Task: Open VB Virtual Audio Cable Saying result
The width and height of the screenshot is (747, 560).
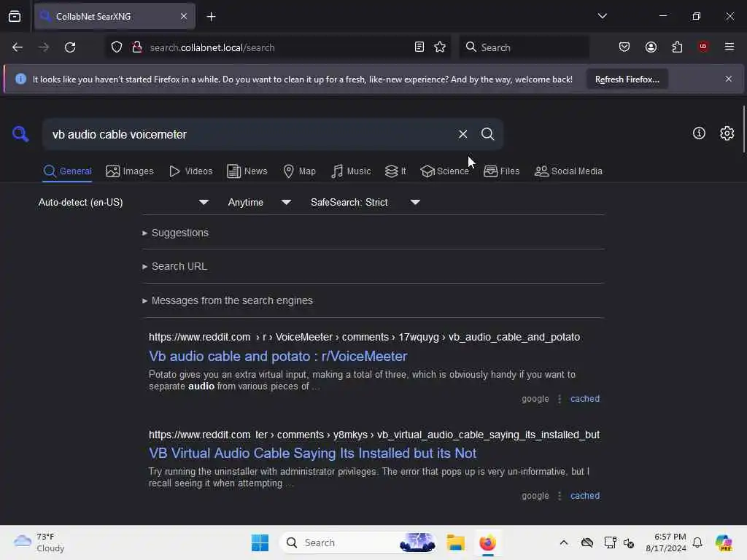Action: point(312,453)
